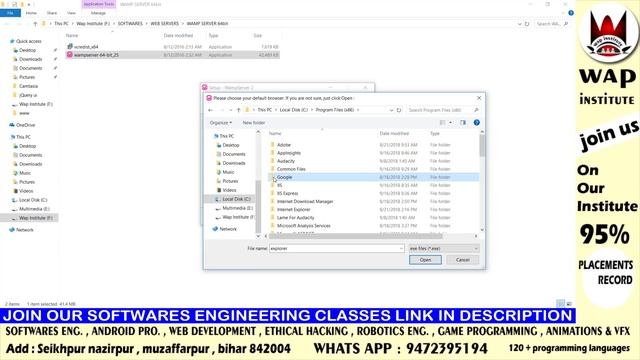Viewport: 640px width, 360px height.
Task: Select Wap Institute (F:) drive in Explorer sidebar
Action: coord(36,218)
